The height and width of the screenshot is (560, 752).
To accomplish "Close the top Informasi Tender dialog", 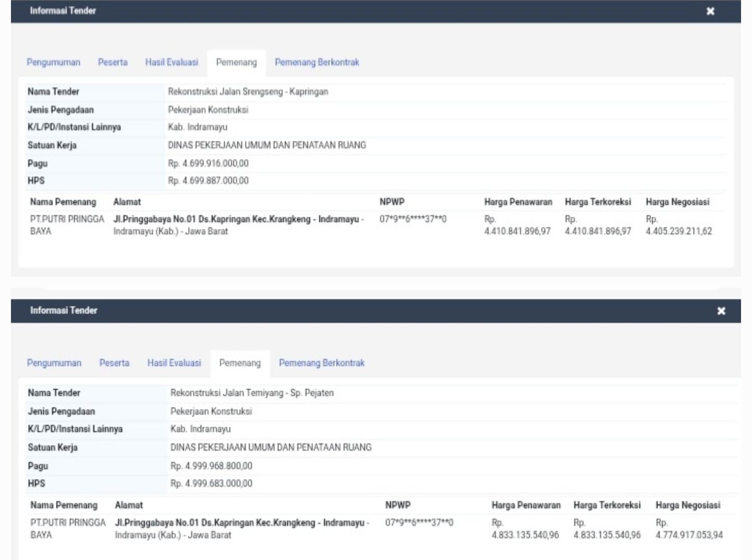I will [710, 11].
